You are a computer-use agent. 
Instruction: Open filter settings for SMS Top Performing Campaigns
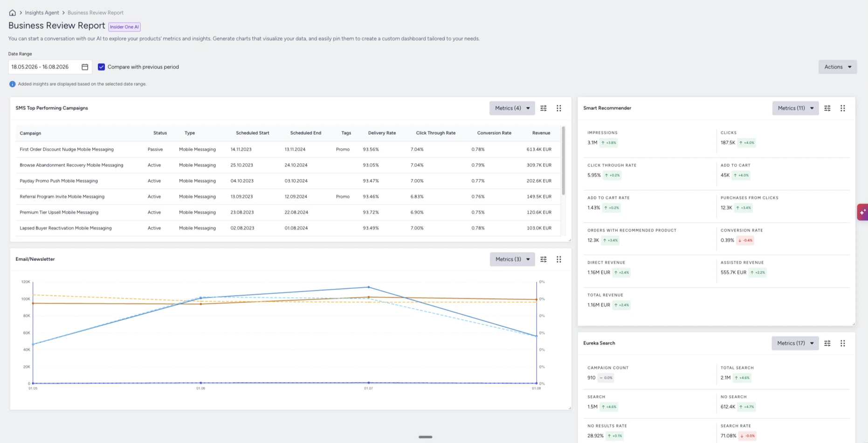[544, 108]
